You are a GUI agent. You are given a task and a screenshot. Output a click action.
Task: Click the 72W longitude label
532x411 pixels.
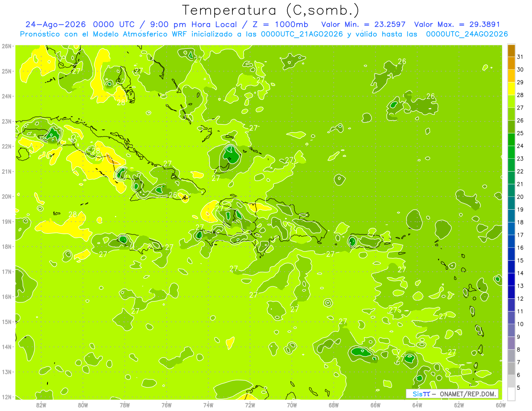pyautogui.click(x=250, y=405)
